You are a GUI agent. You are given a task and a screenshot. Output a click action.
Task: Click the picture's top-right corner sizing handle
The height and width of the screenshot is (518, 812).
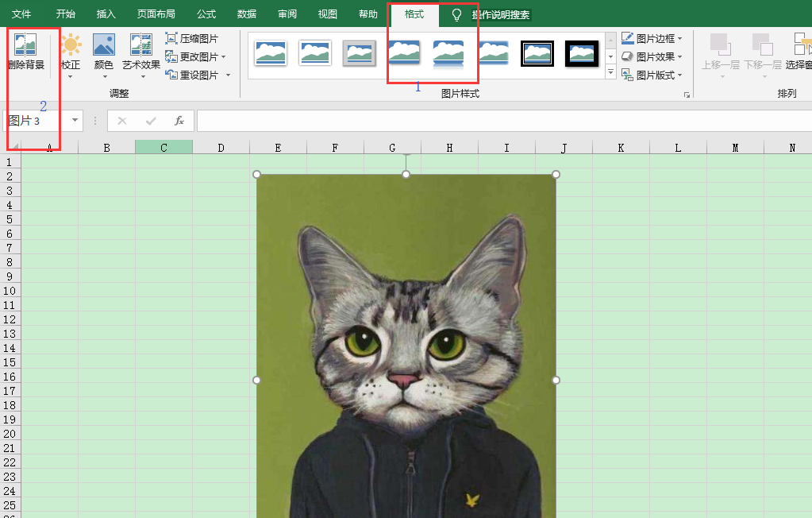coord(556,174)
